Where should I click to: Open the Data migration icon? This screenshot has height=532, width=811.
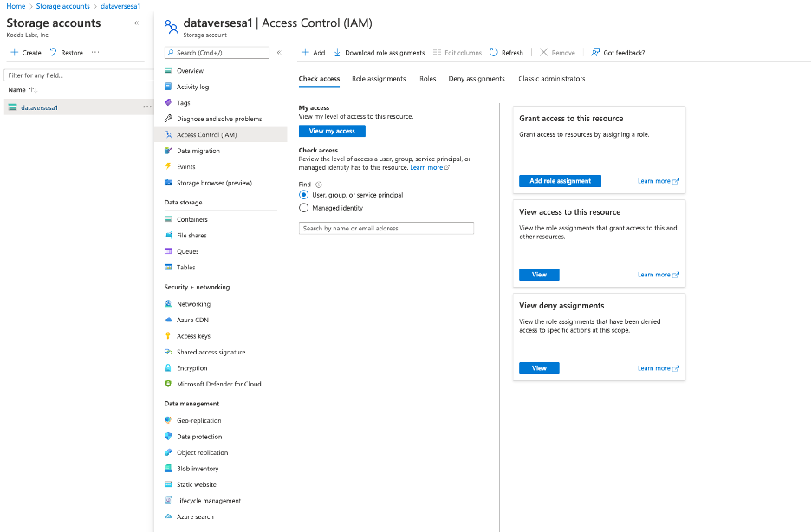(x=168, y=151)
